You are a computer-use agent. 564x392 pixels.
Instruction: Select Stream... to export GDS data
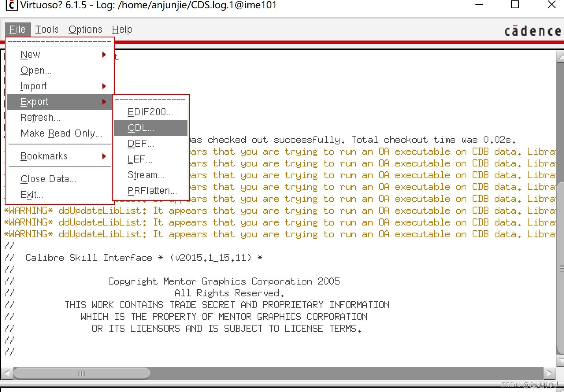coord(146,175)
